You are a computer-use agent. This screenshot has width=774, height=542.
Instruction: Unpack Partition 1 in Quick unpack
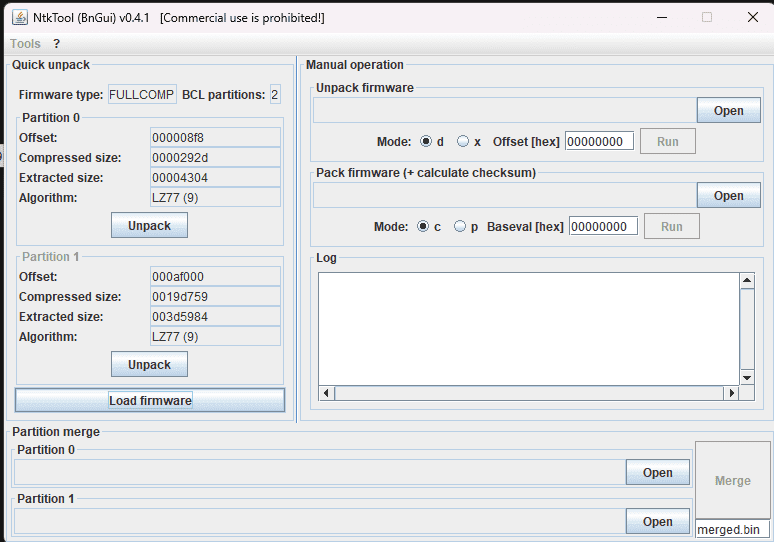(x=149, y=365)
